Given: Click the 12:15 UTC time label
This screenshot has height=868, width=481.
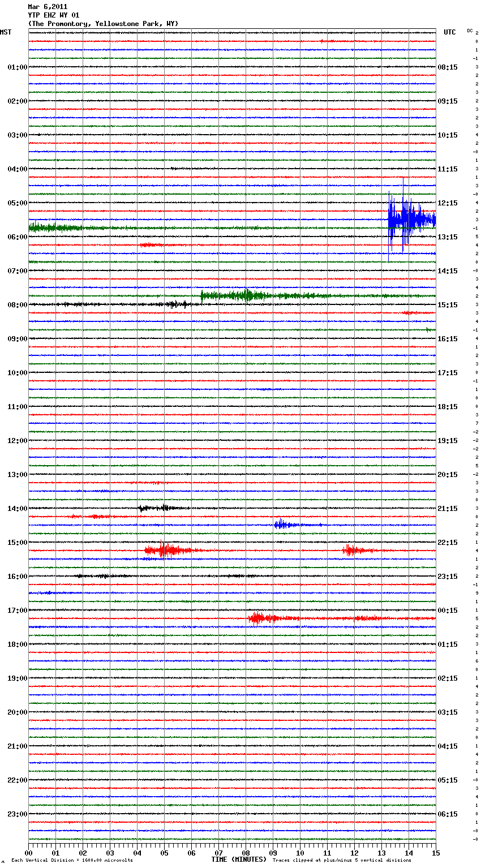Looking at the screenshot, I should click(x=448, y=203).
